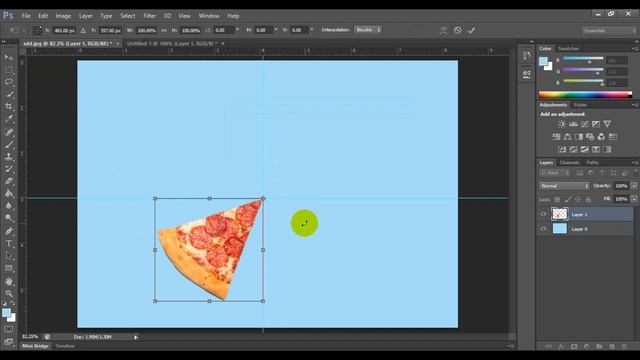
Task: Click the toolbox foreground color swatch
Action: coord(6,313)
